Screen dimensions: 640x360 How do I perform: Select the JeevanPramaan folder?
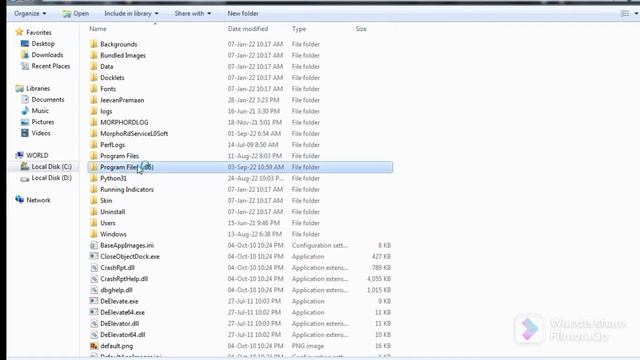pos(122,100)
